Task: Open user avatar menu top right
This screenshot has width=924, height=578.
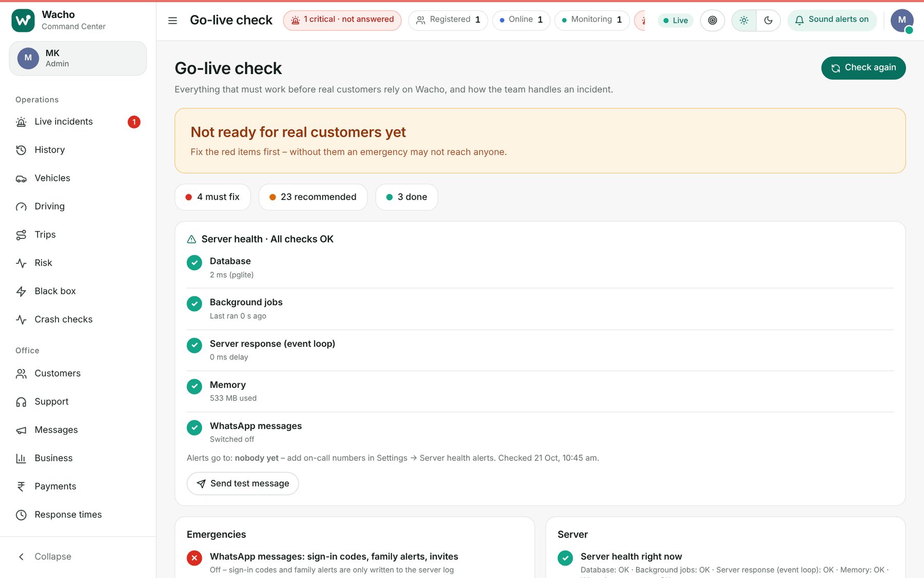Action: point(902,21)
